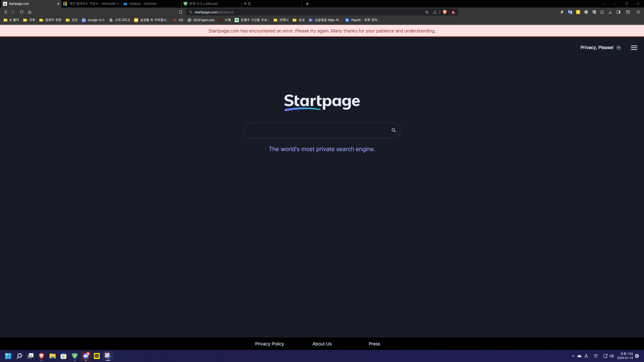This screenshot has height=362, width=644.
Task: Click the search magnifier in the Startpage search box
Action: click(393, 130)
